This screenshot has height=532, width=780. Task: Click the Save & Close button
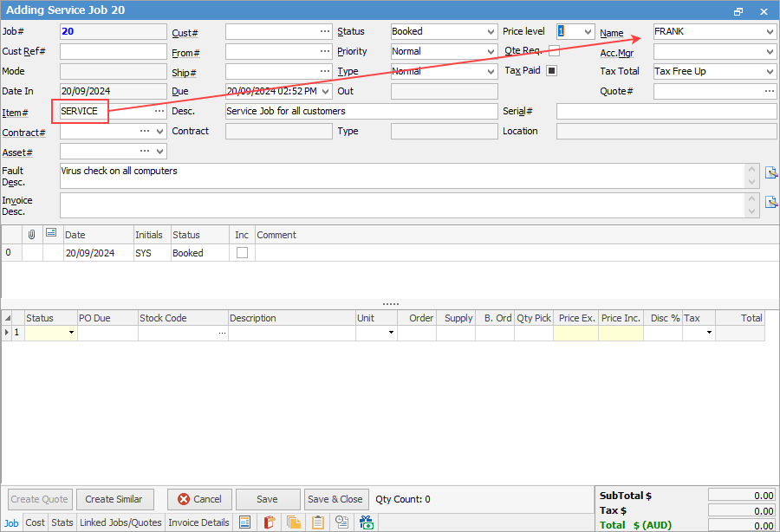tap(335, 499)
